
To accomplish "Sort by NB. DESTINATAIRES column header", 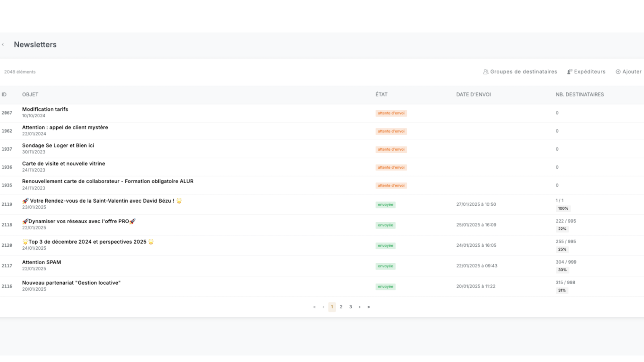I will pyautogui.click(x=580, y=95).
